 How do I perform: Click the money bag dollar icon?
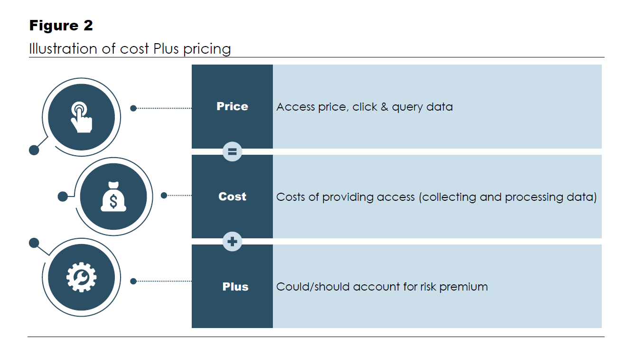[113, 196]
